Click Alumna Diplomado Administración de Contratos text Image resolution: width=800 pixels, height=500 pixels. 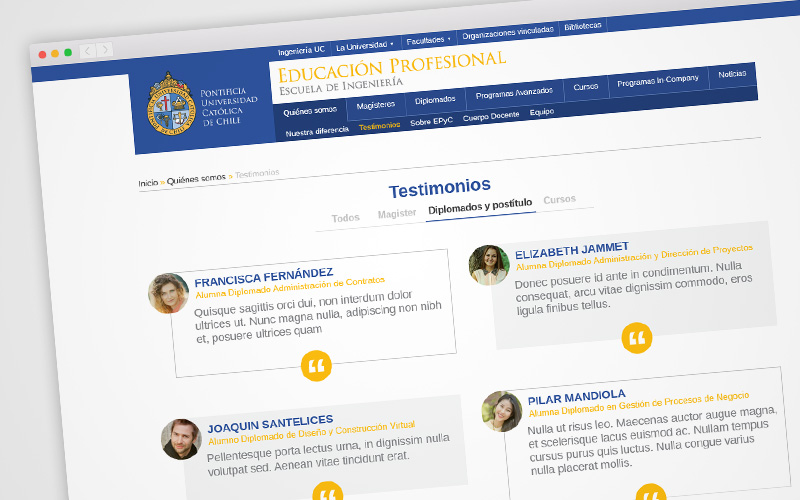[290, 288]
